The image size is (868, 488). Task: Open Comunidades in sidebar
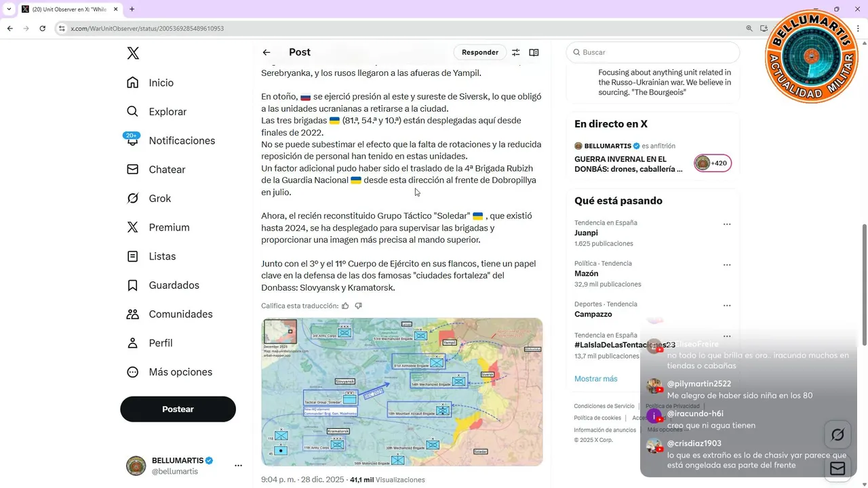tap(170, 314)
